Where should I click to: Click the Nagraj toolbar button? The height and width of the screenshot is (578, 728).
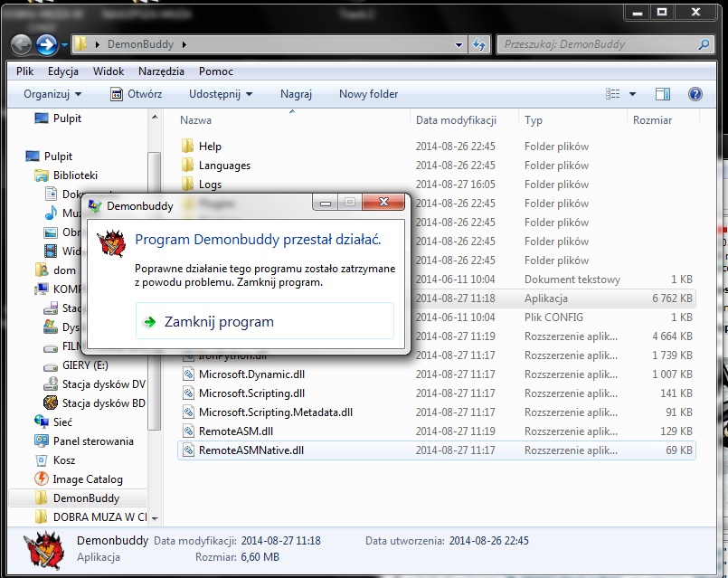(x=296, y=94)
